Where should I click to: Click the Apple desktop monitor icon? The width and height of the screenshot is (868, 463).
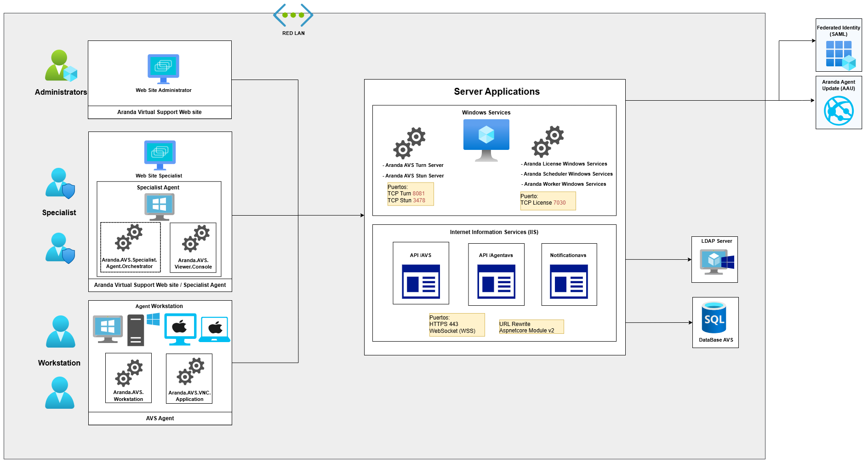180,329
